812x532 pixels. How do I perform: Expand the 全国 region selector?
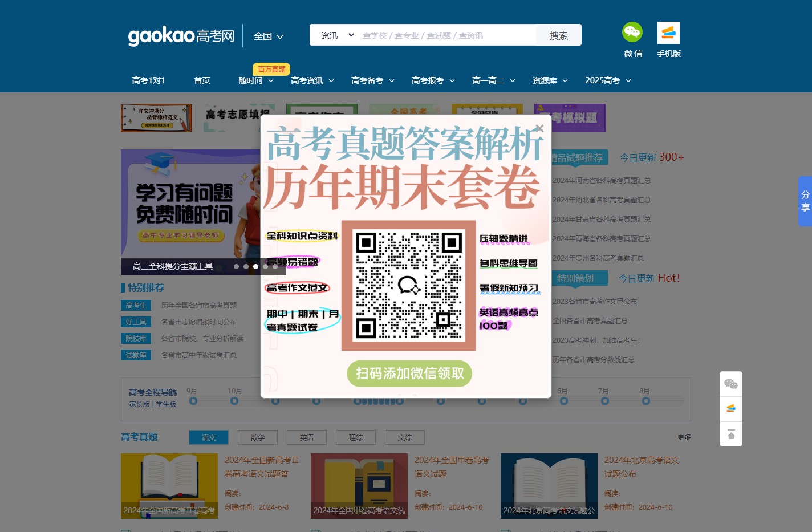(x=269, y=36)
